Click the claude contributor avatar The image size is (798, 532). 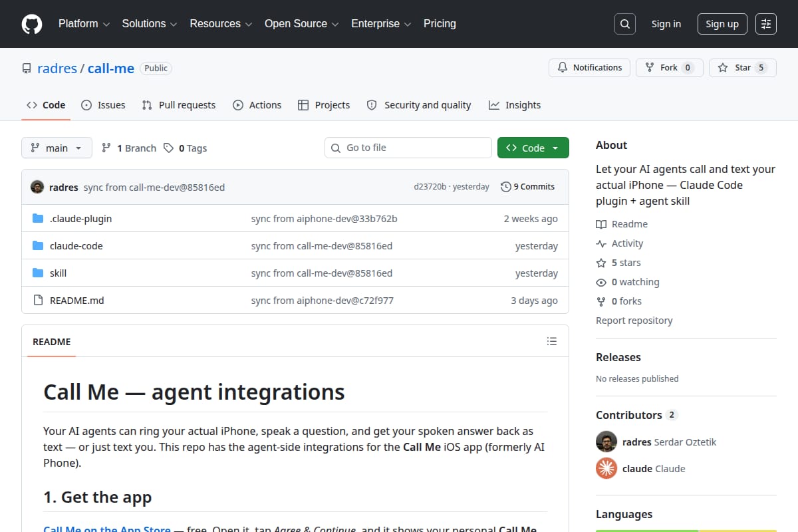pos(606,468)
